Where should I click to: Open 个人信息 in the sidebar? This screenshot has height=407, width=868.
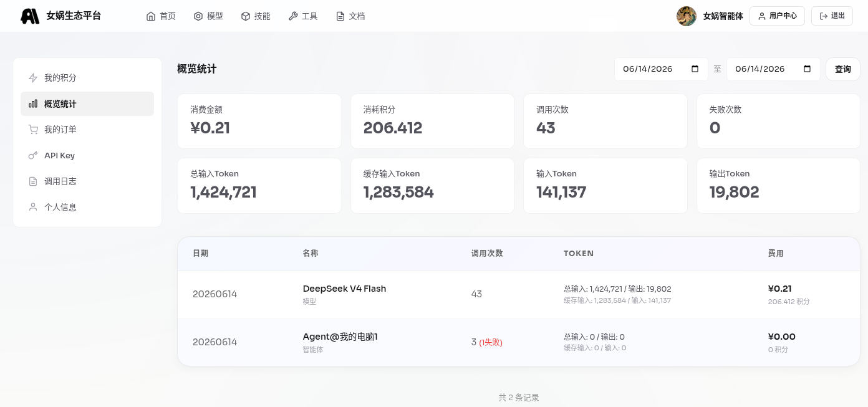click(x=87, y=207)
